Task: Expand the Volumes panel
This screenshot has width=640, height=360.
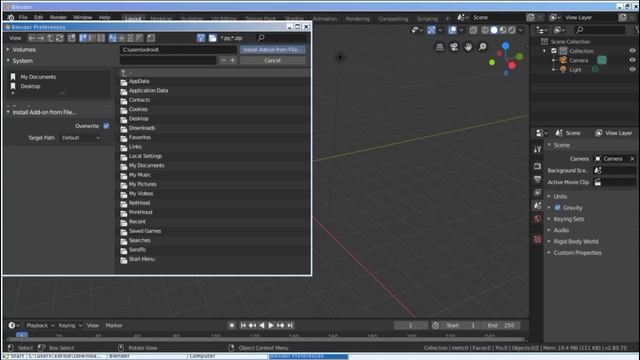Action: coord(8,49)
